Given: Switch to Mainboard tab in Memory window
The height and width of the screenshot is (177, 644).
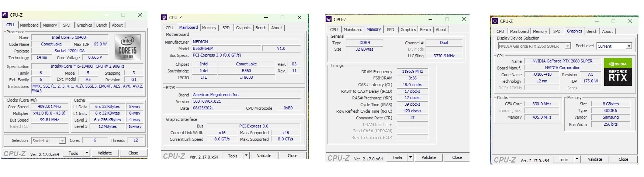Looking at the screenshot, I should tap(353, 30).
